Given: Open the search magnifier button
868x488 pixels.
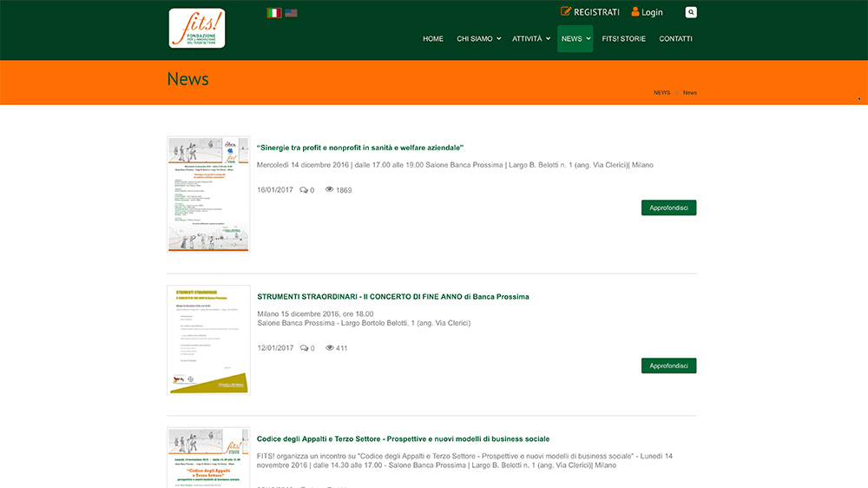Looking at the screenshot, I should tap(691, 12).
